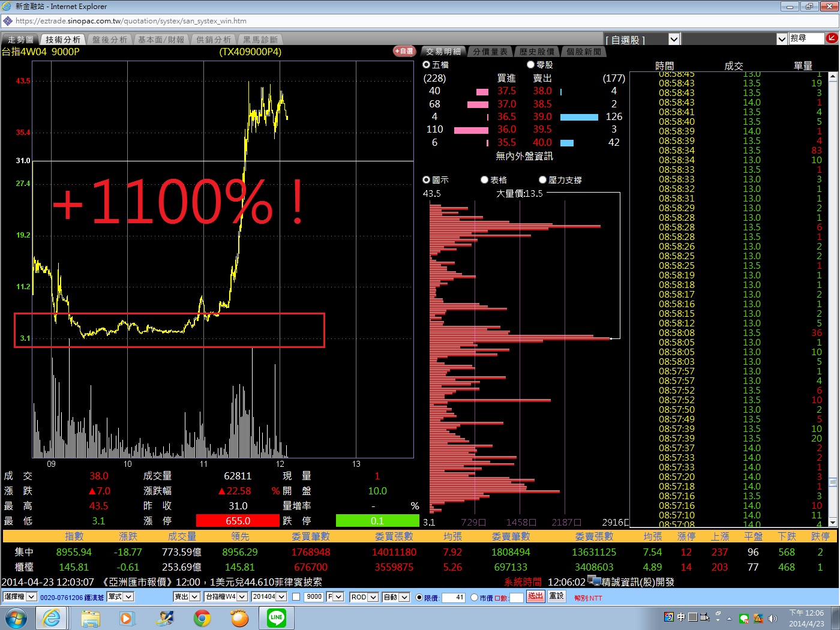Image resolution: width=840 pixels, height=630 pixels.
Task: Click the trade list scrollbar down arrow
Action: 833,523
